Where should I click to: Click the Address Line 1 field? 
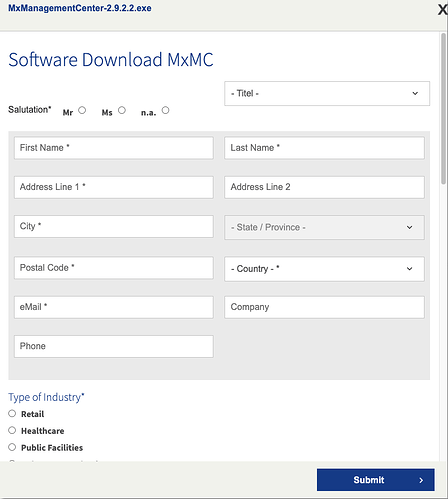[x=114, y=187]
